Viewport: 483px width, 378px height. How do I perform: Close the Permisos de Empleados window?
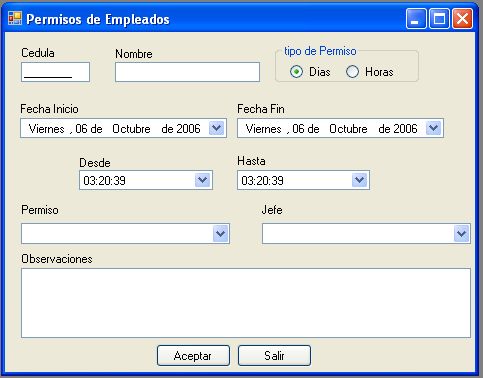pyautogui.click(x=462, y=19)
